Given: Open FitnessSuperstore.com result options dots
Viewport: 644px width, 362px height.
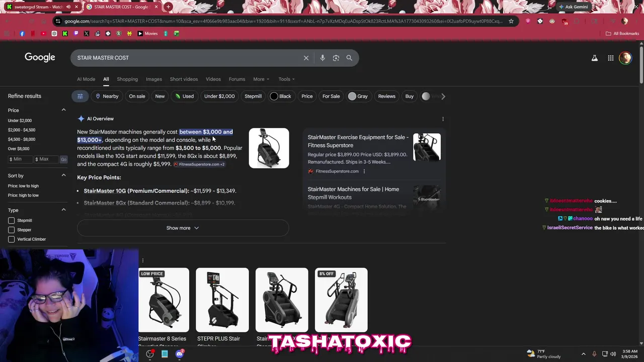Looking at the screenshot, I should pyautogui.click(x=364, y=171).
